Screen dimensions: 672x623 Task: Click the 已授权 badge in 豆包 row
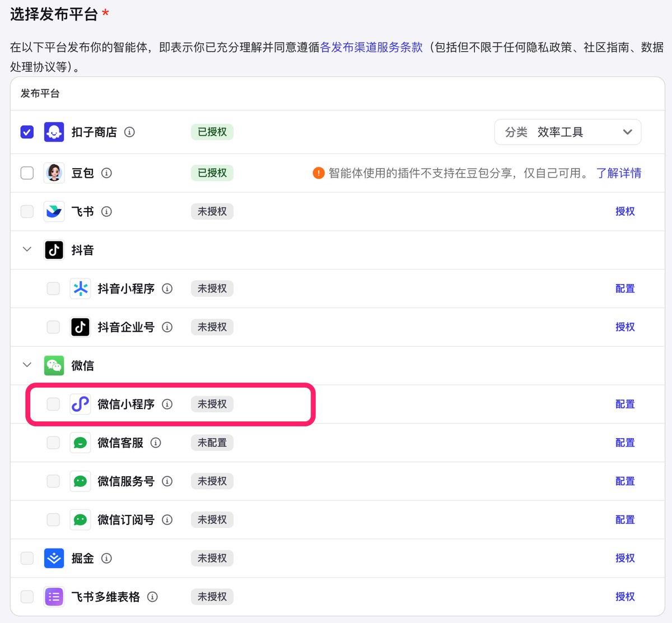[x=212, y=173]
